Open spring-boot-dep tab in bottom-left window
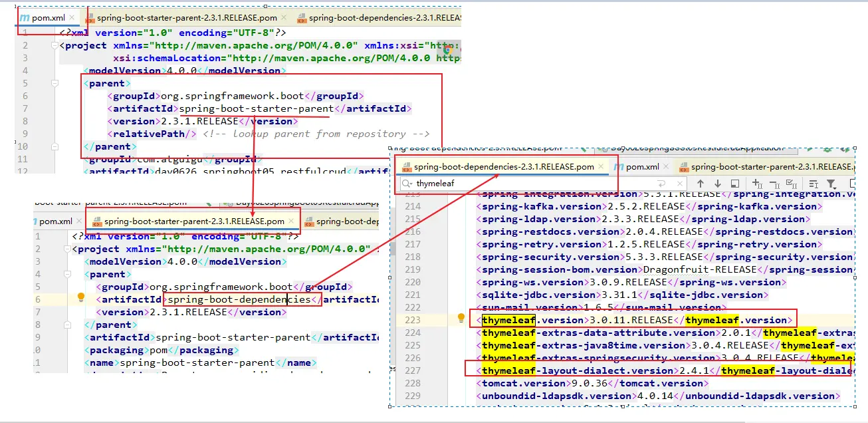The image size is (868, 423). pyautogui.click(x=341, y=221)
